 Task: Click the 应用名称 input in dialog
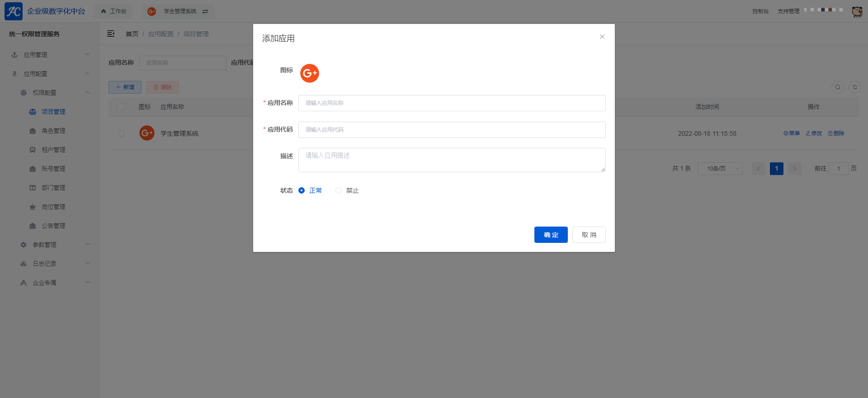tap(452, 103)
